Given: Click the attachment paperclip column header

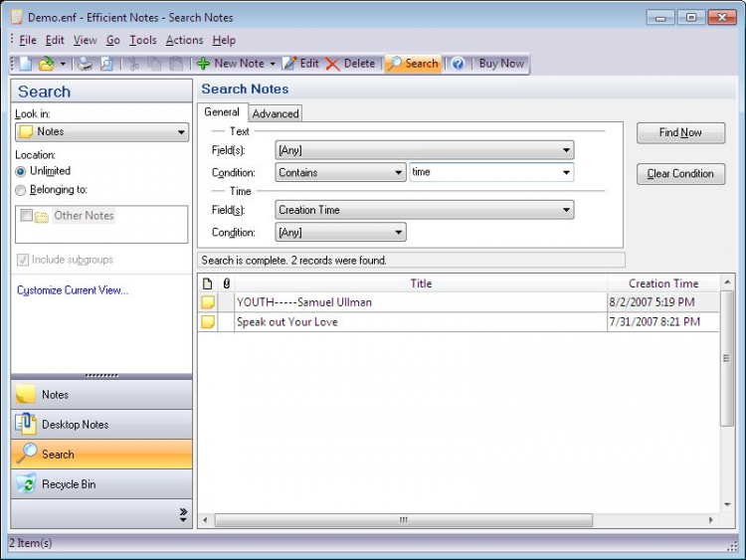Looking at the screenshot, I should 227,283.
